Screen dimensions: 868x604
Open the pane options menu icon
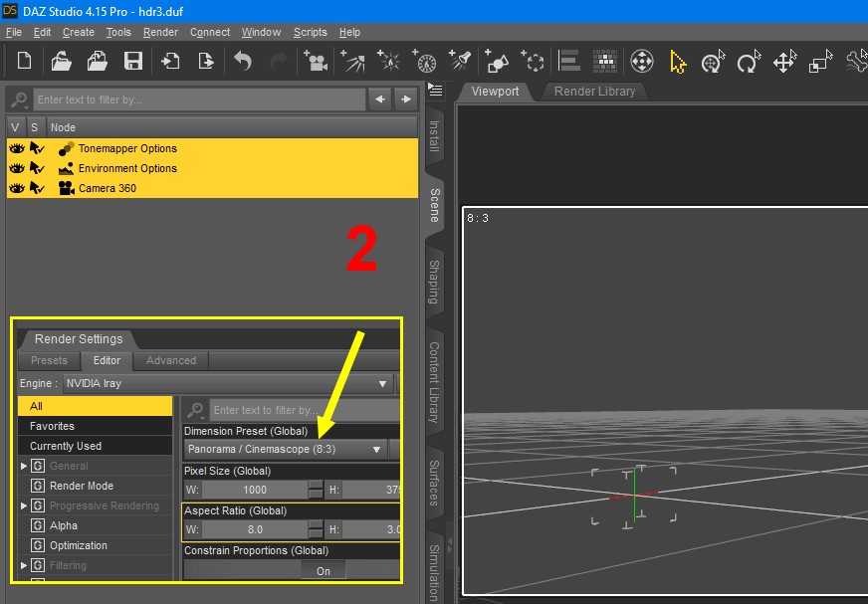pyautogui.click(x=435, y=90)
